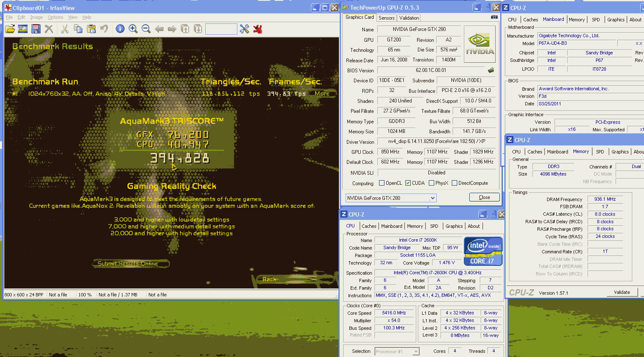Click the Paste clipboard icon in IrfanView
The height and width of the screenshot is (357, 644).
[x=91, y=29]
